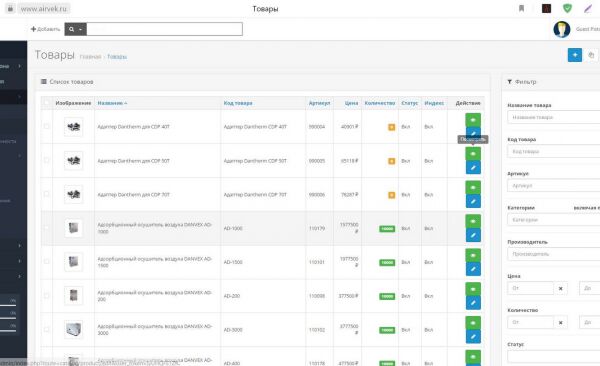Edit the DANVEX AD-1000 product

473,235
